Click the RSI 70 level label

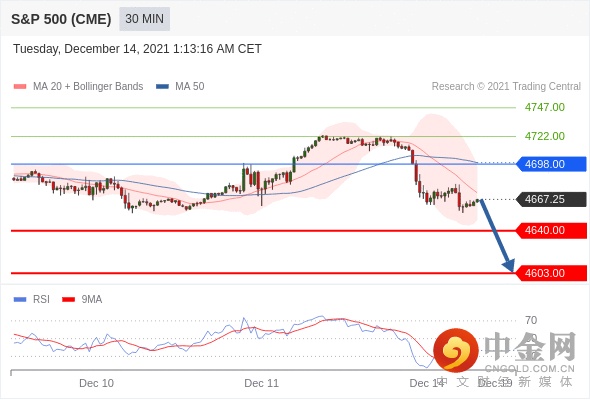531,321
